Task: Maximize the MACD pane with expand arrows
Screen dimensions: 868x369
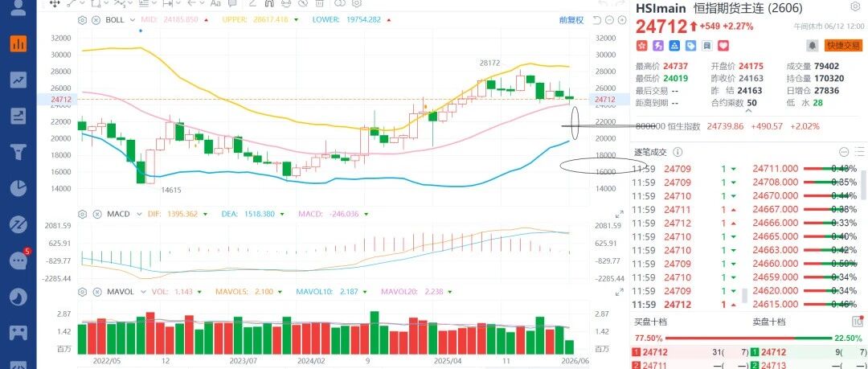Action: 620,214
